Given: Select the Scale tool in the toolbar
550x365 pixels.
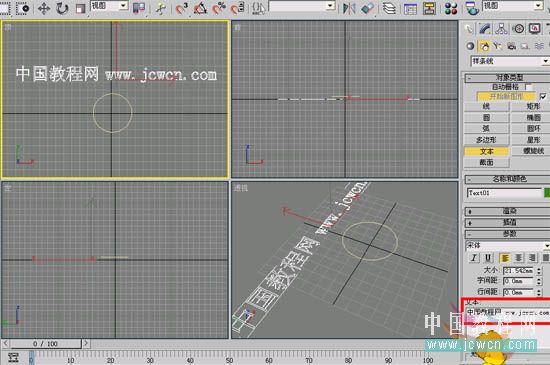Looking at the screenshot, I should (x=80, y=8).
